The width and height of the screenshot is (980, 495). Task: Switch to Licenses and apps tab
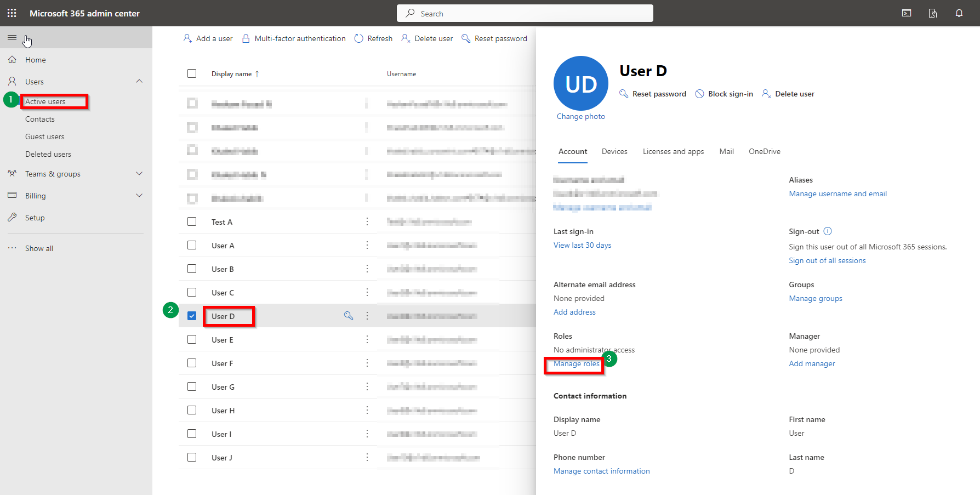(x=673, y=151)
